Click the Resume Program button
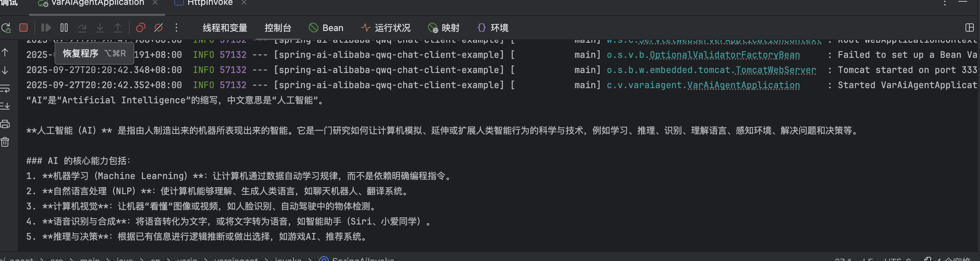 46,28
